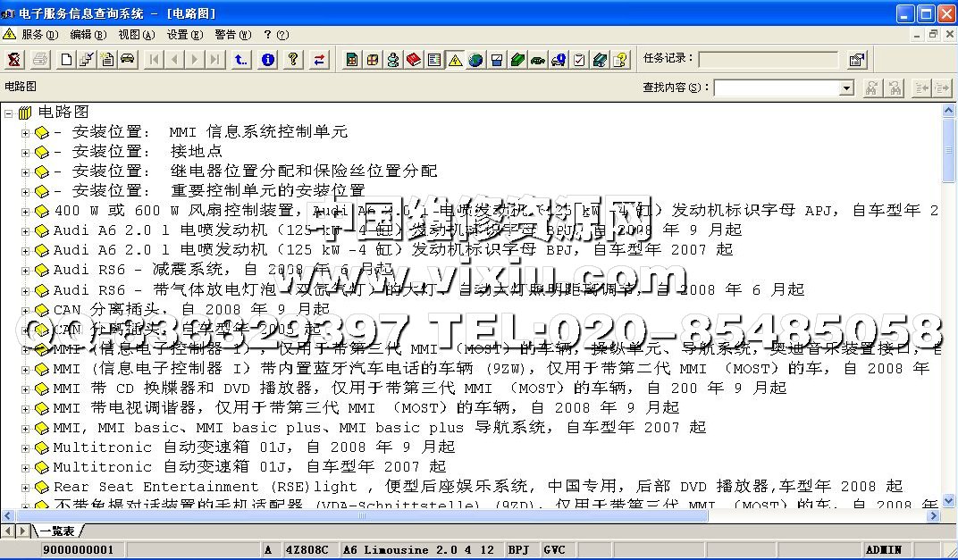Screen dimensions: 958x560
Task: Open the red book toolbar icon
Action: point(414,59)
